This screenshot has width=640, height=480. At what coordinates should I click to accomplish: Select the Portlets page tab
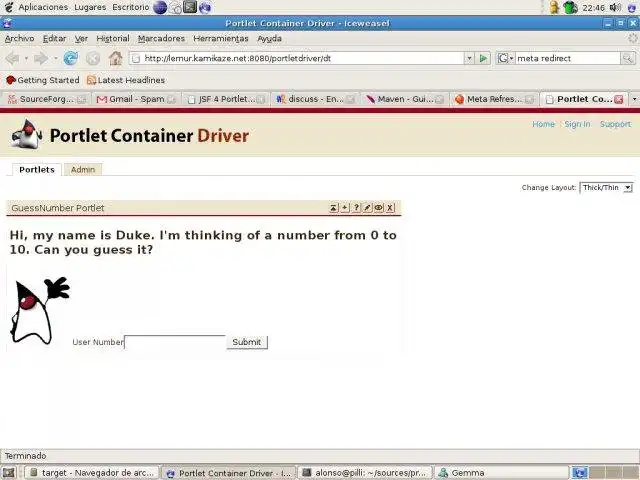click(37, 169)
